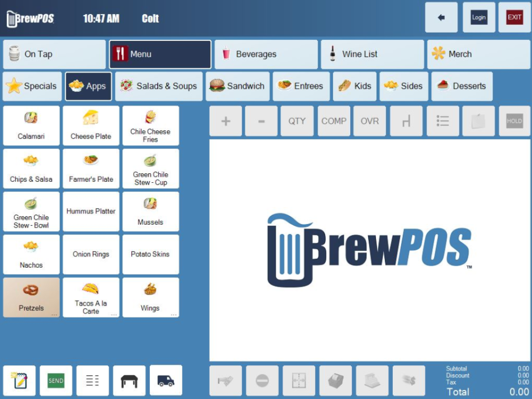
Task: Click the delivery truck icon
Action: 165,380
